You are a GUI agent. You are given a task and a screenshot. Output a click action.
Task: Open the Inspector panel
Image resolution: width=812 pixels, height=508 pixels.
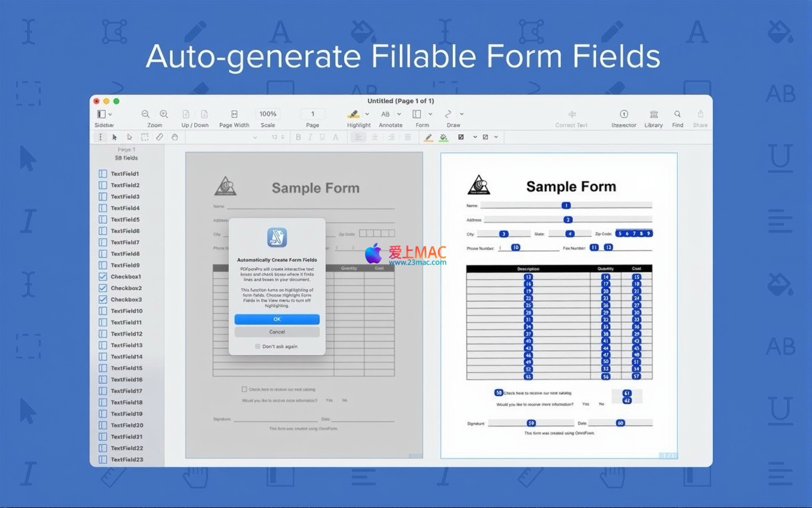pos(623,114)
